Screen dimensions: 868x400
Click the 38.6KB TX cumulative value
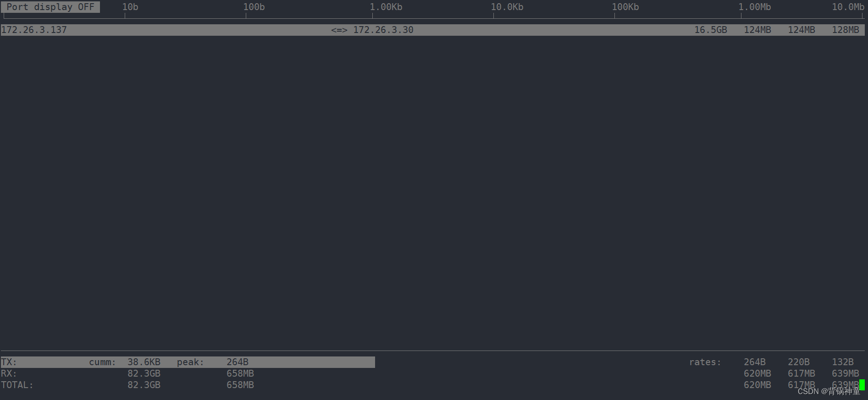(144, 362)
